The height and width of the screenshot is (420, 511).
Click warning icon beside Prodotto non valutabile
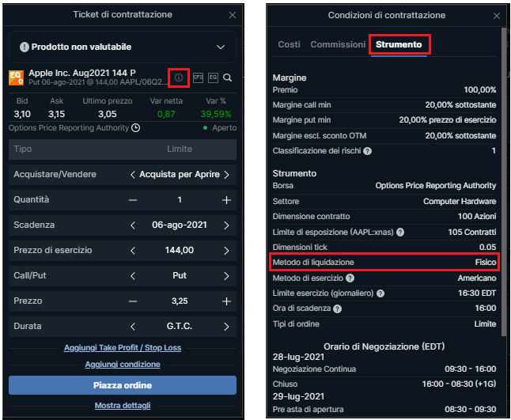point(24,47)
